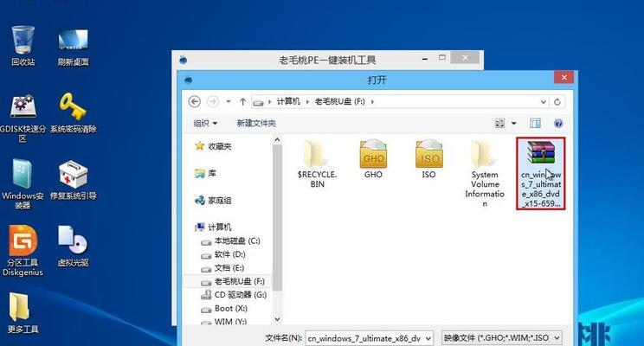This screenshot has width=644, height=346.
Task: Click 老毛桃U盘 (F:) in address breadcrumb
Action: pos(339,101)
